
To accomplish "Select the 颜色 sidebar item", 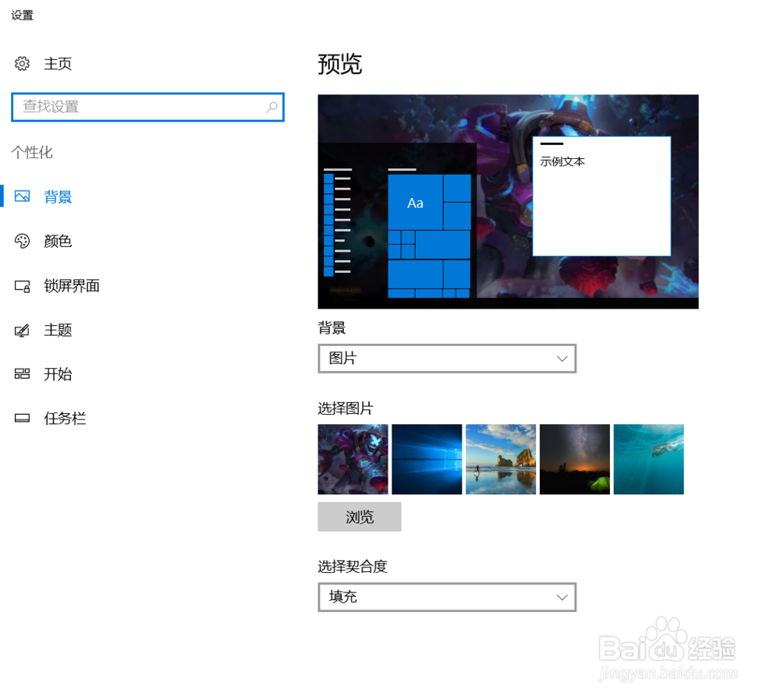I will point(57,241).
